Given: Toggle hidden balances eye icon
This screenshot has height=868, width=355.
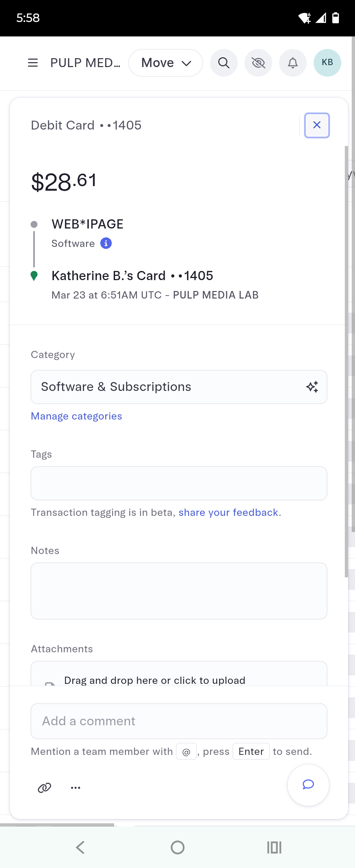Looking at the screenshot, I should pos(258,63).
